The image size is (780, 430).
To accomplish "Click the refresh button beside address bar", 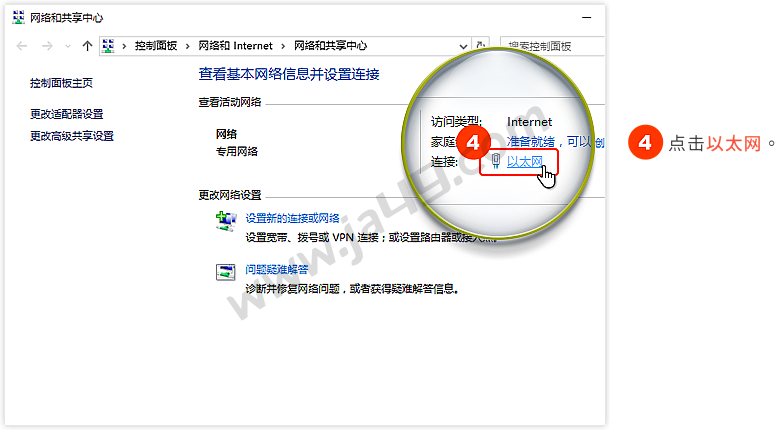I will [482, 46].
